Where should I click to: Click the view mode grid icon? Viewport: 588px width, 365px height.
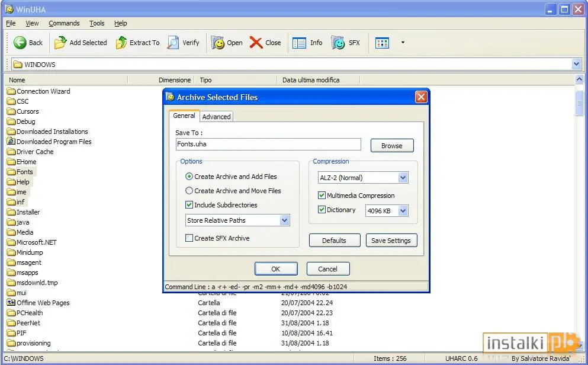pyautogui.click(x=382, y=43)
